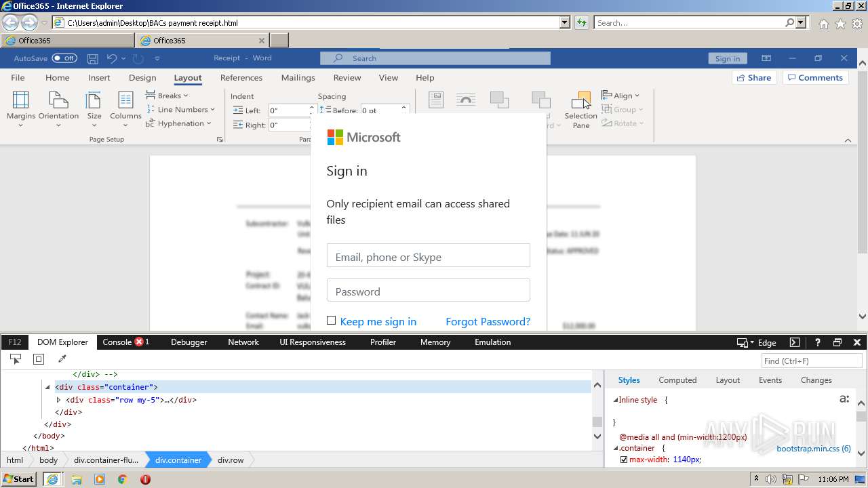Open the Orientation tool in the ribbon

pyautogui.click(x=58, y=109)
